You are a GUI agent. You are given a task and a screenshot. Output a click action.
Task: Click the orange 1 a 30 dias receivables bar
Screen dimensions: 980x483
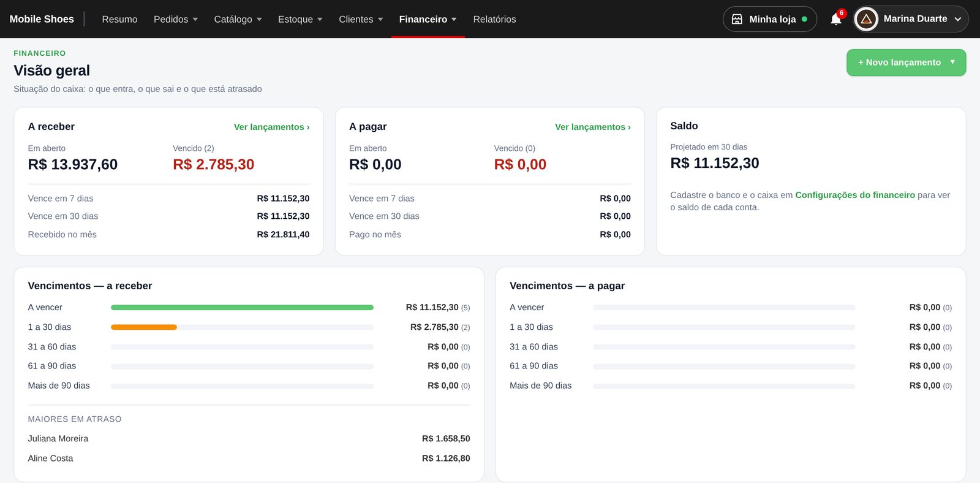tap(144, 327)
